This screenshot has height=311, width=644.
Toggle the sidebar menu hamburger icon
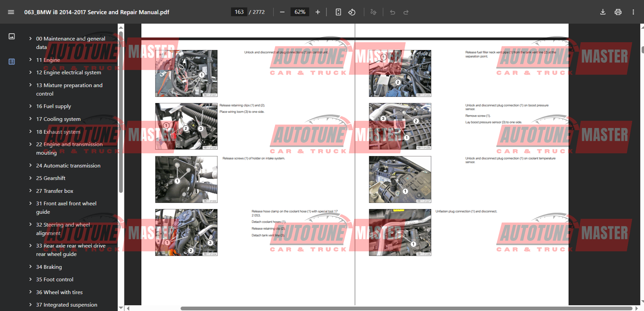point(11,12)
